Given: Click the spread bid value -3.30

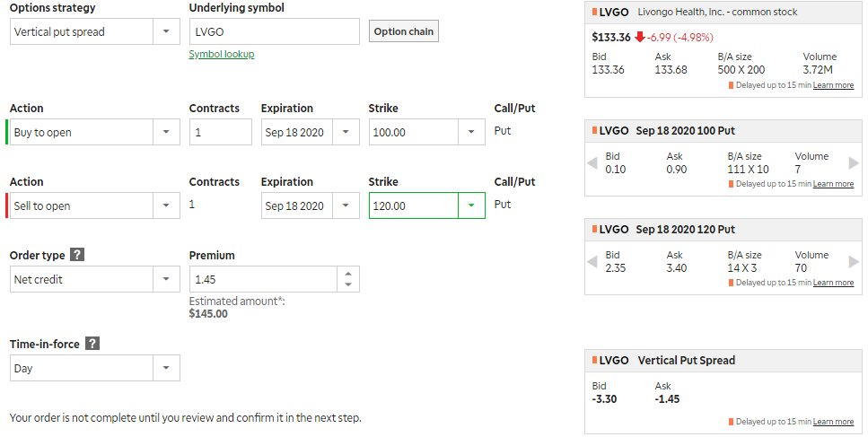Looking at the screenshot, I should coord(604,398).
